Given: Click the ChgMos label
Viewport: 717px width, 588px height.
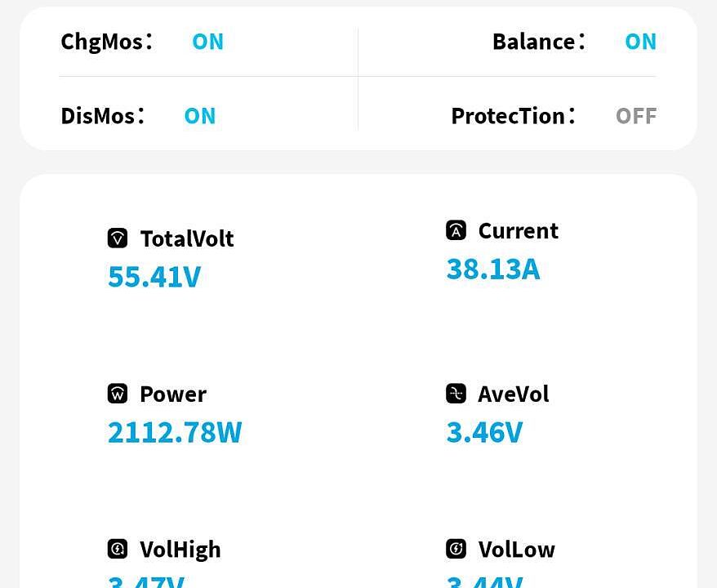Looking at the screenshot, I should [x=102, y=42].
